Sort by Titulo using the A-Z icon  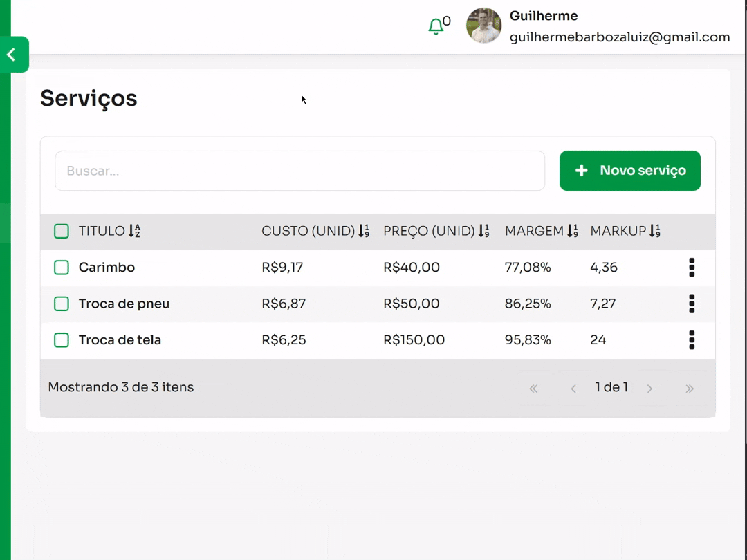134,231
